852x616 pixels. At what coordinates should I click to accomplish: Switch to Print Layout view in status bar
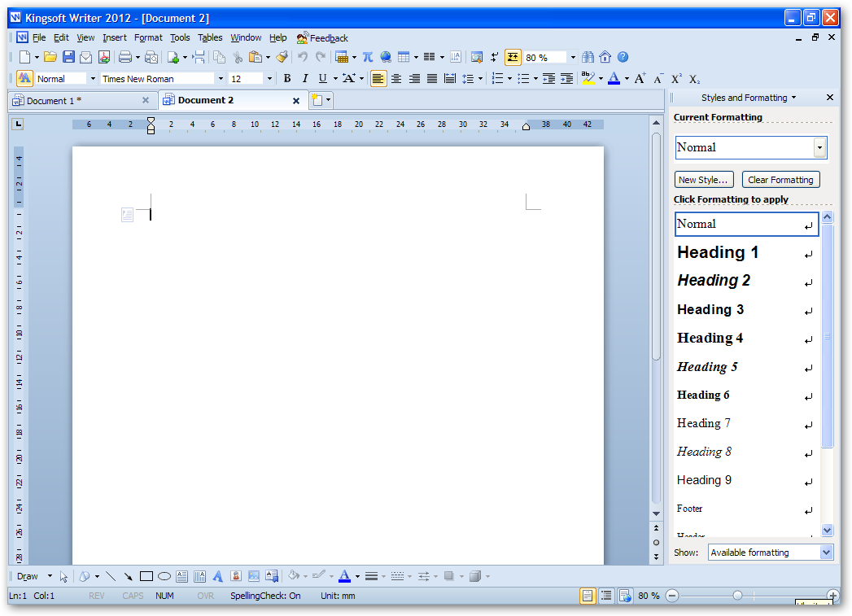pyautogui.click(x=588, y=596)
